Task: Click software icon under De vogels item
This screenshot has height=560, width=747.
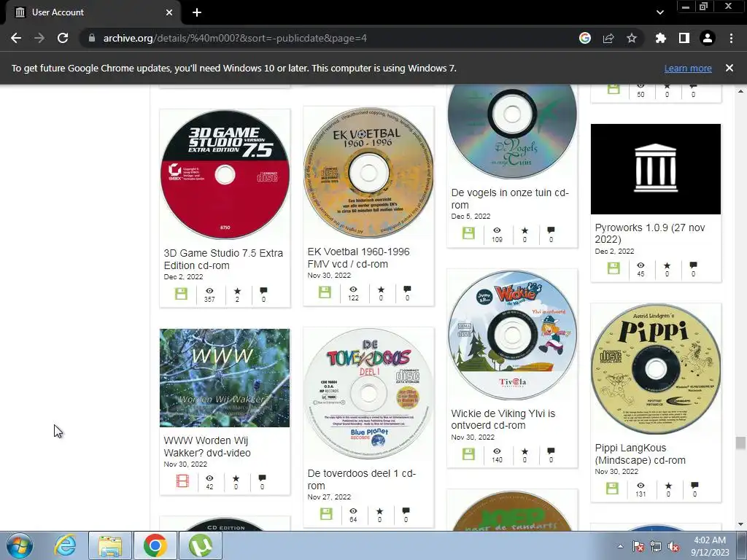Action: [469, 233]
